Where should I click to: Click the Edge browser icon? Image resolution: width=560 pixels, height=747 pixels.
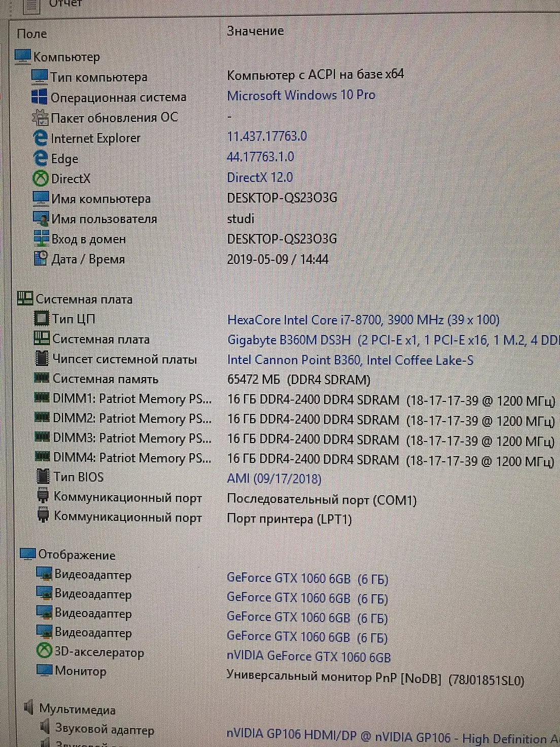41,158
